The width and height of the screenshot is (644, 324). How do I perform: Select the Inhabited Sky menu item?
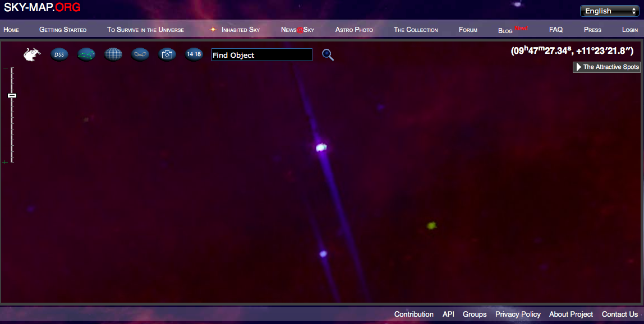tap(241, 29)
